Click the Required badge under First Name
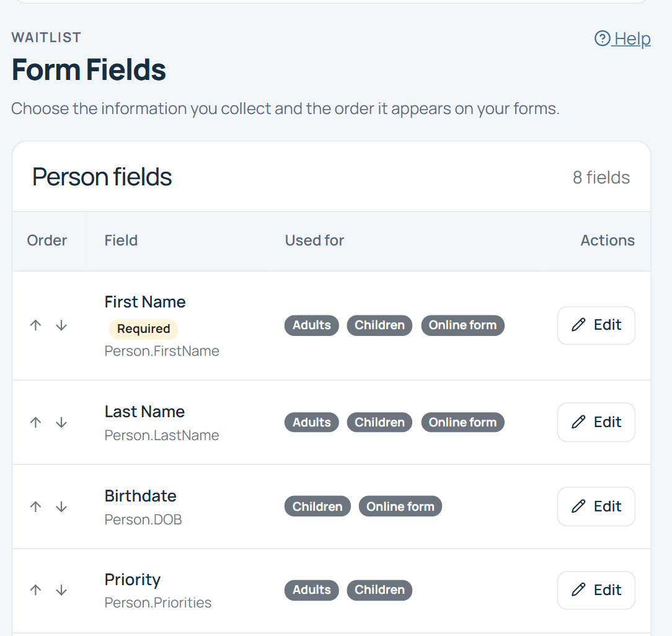The image size is (672, 636). tap(144, 329)
